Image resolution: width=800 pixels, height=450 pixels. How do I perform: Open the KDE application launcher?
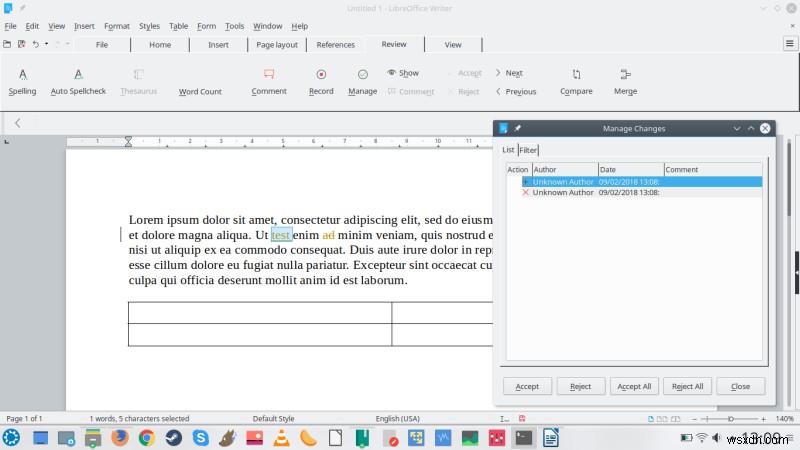(11, 438)
